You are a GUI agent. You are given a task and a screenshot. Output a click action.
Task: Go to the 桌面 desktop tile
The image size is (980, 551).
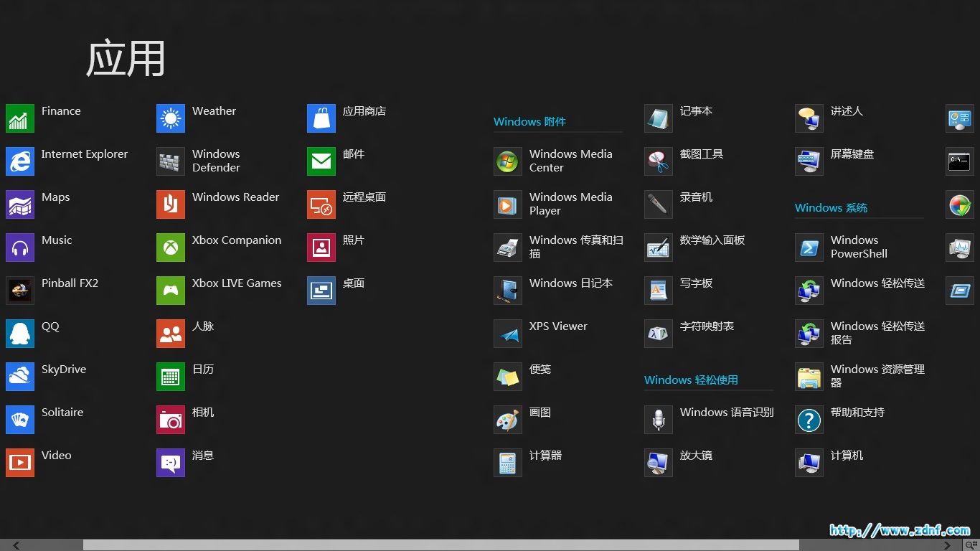tap(321, 291)
